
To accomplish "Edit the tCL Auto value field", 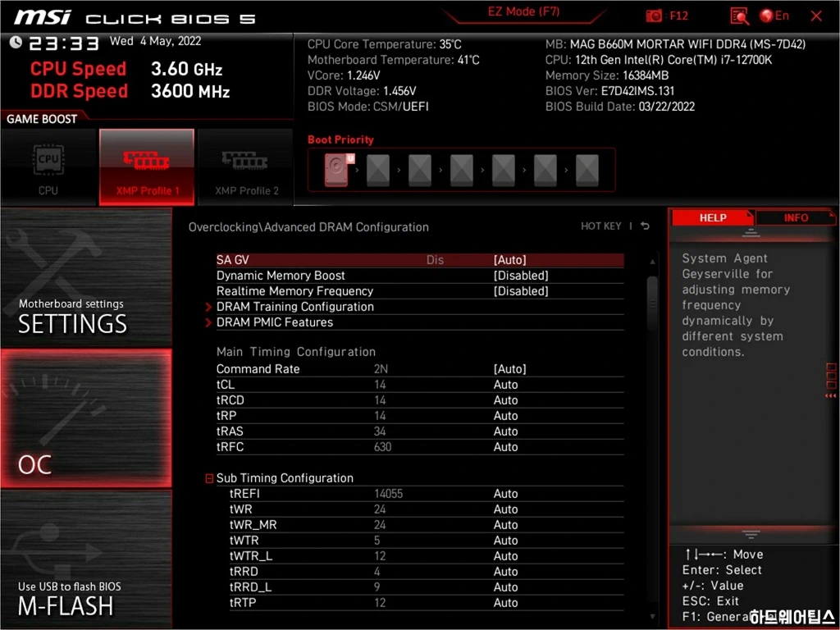I will [505, 385].
